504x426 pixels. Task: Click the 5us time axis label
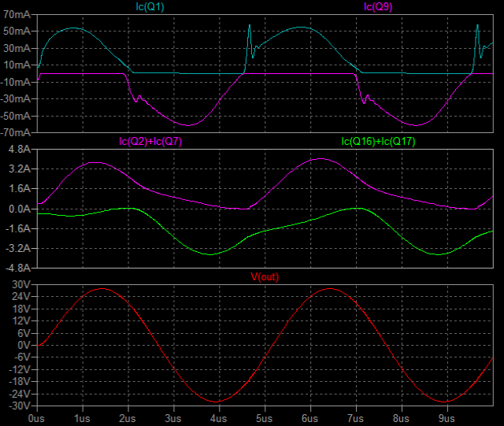click(264, 418)
